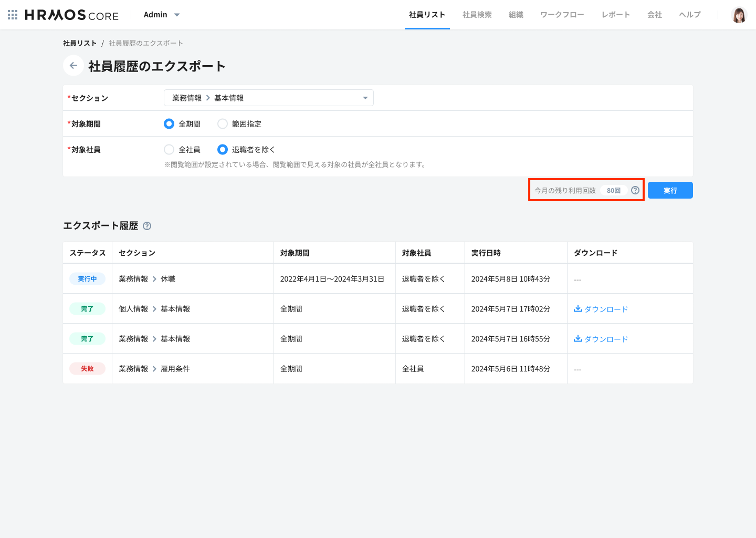
Task: Click 社員リスト breadcrumb link
Action: tap(80, 43)
